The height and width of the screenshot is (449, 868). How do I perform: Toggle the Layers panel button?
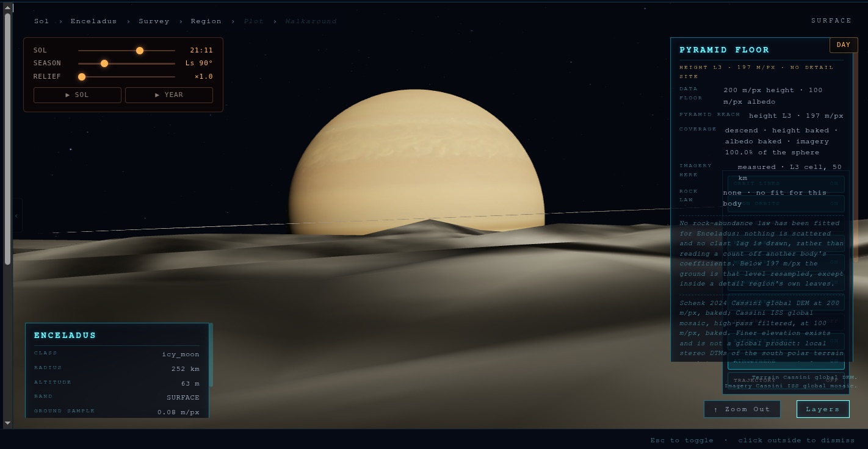823,409
